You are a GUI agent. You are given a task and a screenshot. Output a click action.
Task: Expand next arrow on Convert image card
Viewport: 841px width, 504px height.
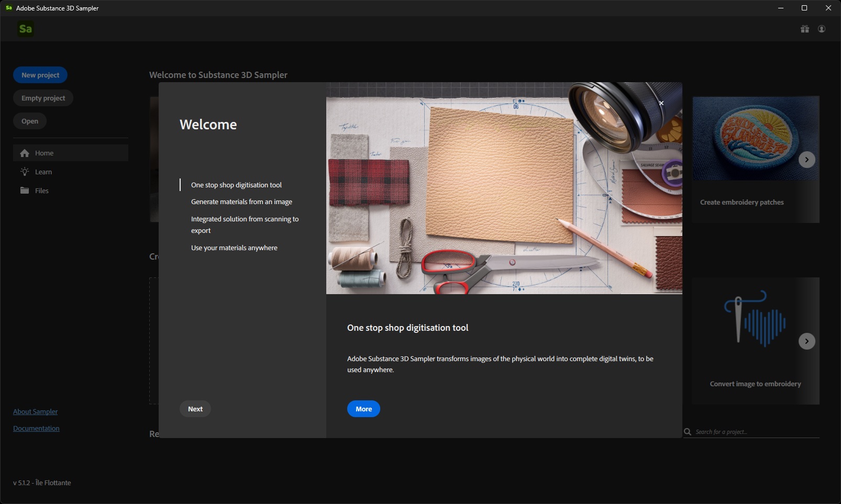[806, 341]
